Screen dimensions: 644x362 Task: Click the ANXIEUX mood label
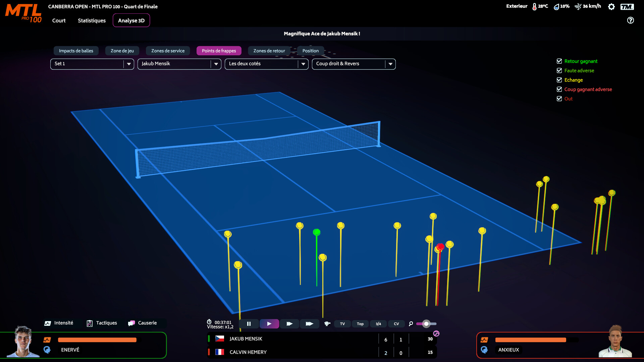(508, 350)
